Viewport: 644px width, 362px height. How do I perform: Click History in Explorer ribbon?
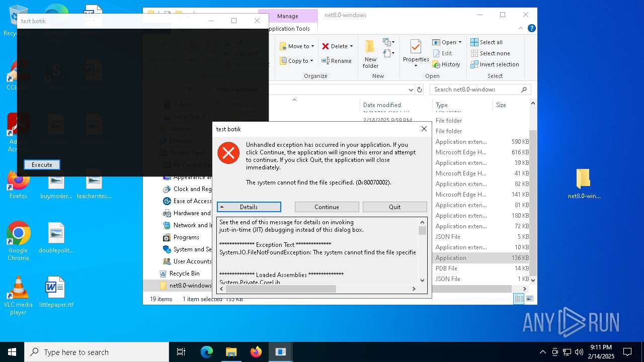click(446, 64)
